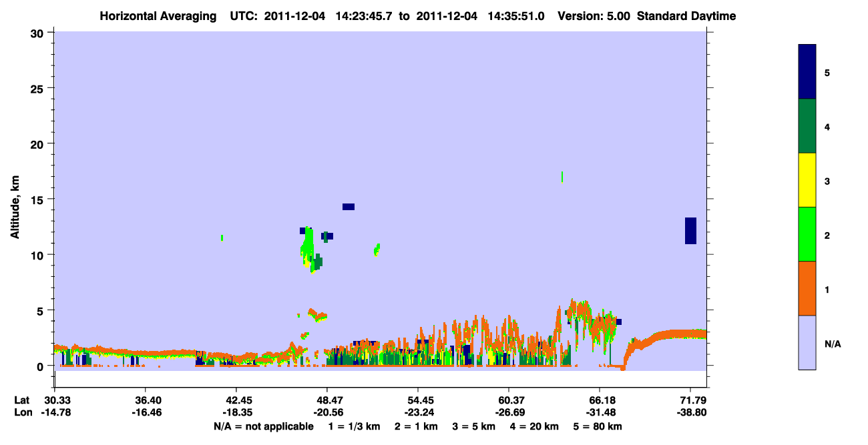
Task: Click the y-axis tick label 10
Action: pos(39,255)
